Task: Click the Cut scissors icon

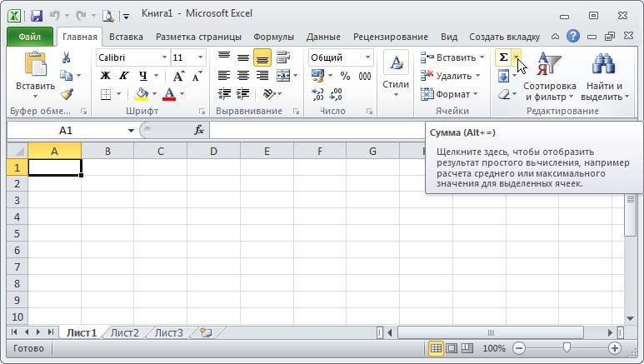Action: click(x=67, y=57)
